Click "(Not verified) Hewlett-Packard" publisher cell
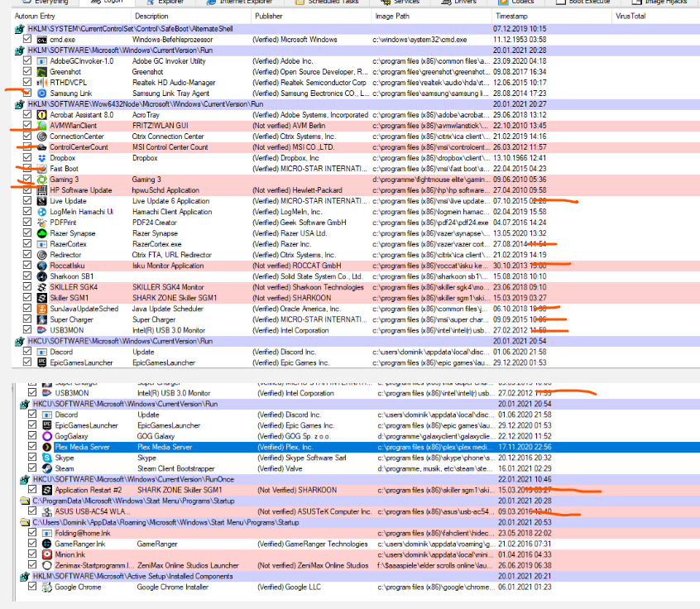700x609 pixels. pyautogui.click(x=297, y=190)
